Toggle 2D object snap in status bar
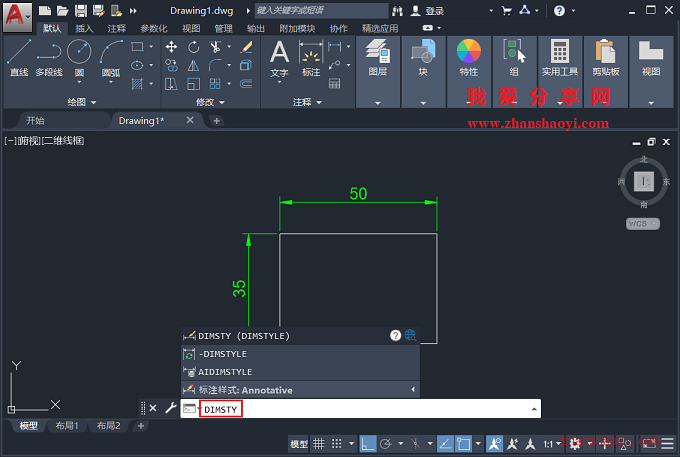Screen dimensions: 680x457 pyautogui.click(x=463, y=444)
